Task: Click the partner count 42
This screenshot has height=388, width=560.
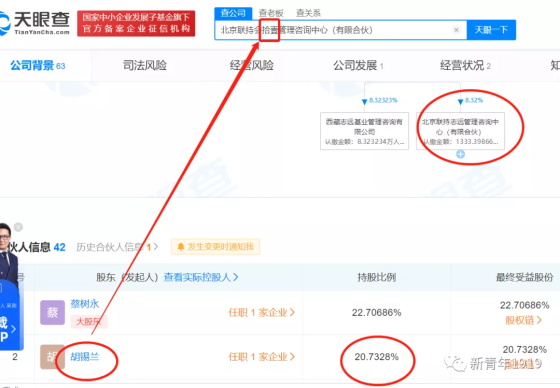Action: (59, 247)
